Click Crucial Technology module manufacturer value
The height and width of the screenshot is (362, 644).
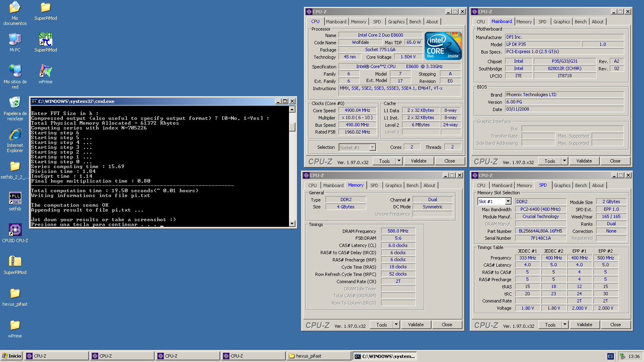pyautogui.click(x=541, y=216)
